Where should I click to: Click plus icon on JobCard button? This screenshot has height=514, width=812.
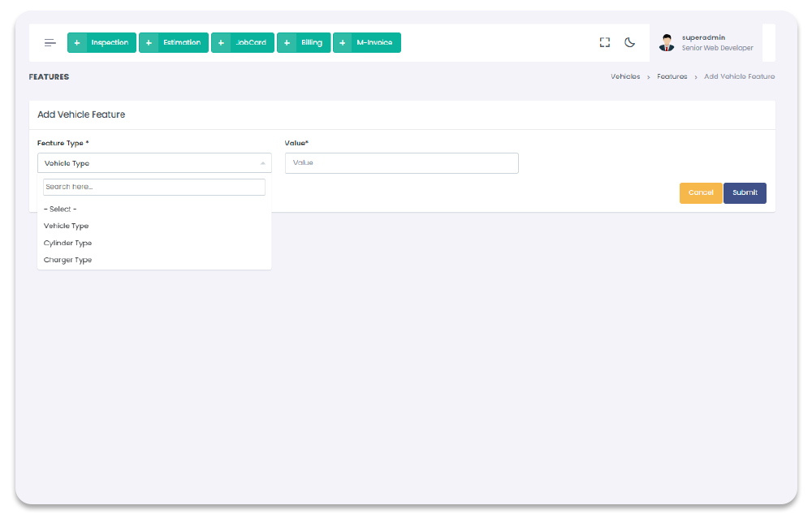point(221,43)
